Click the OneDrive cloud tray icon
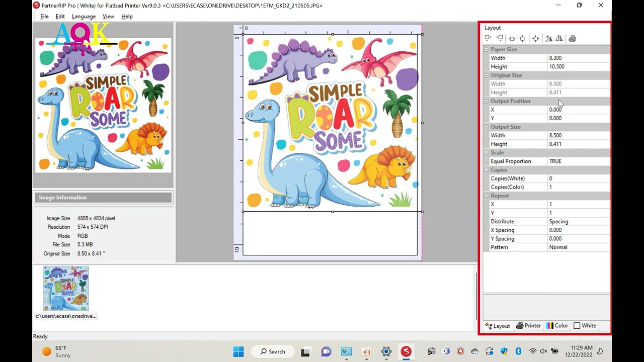The height and width of the screenshot is (362, 644). click(x=475, y=351)
